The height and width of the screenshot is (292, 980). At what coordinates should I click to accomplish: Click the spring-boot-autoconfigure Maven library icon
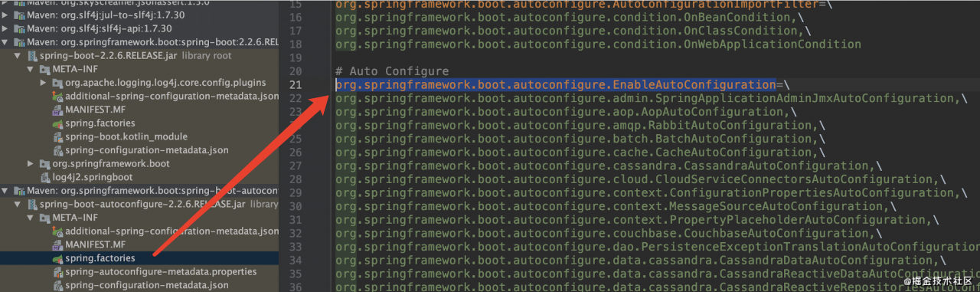click(20, 191)
